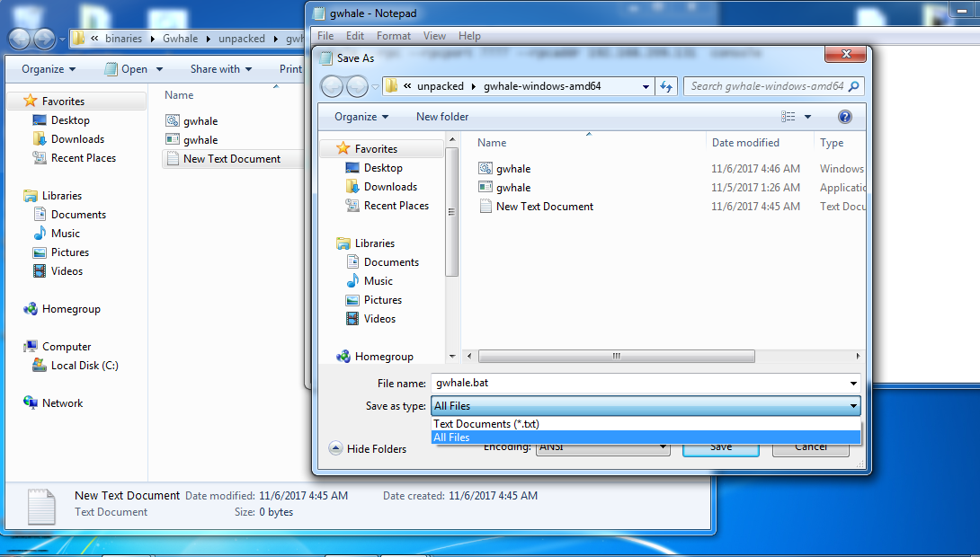Open the Encoding ANSI dropdown

pyautogui.click(x=603, y=447)
